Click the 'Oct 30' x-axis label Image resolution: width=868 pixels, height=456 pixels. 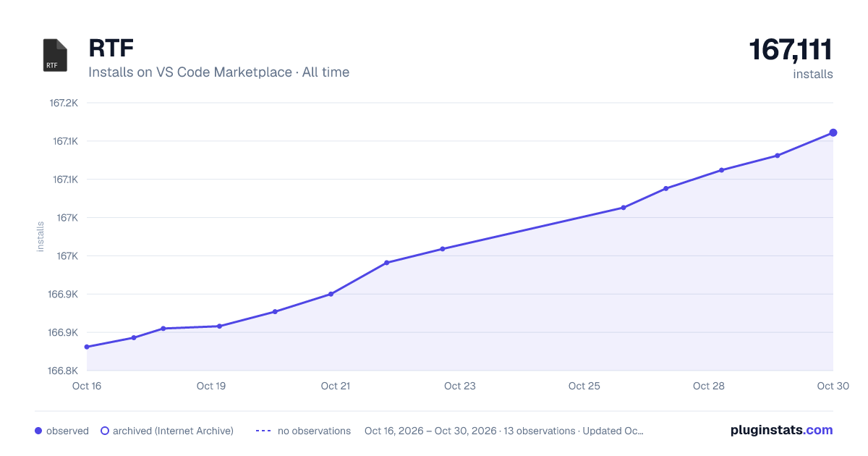point(833,386)
